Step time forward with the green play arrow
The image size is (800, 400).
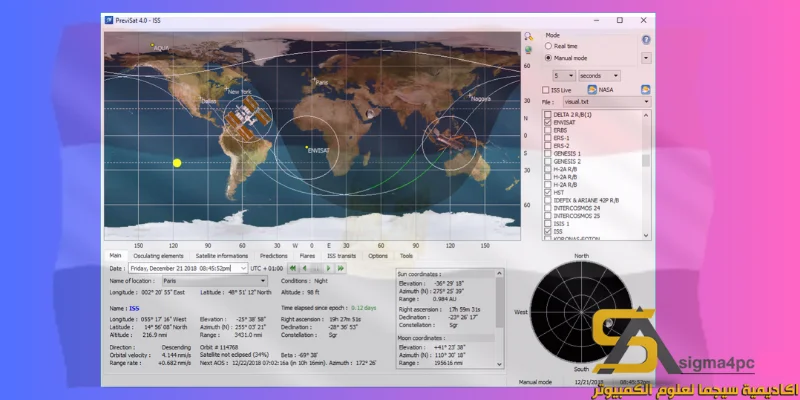point(329,268)
